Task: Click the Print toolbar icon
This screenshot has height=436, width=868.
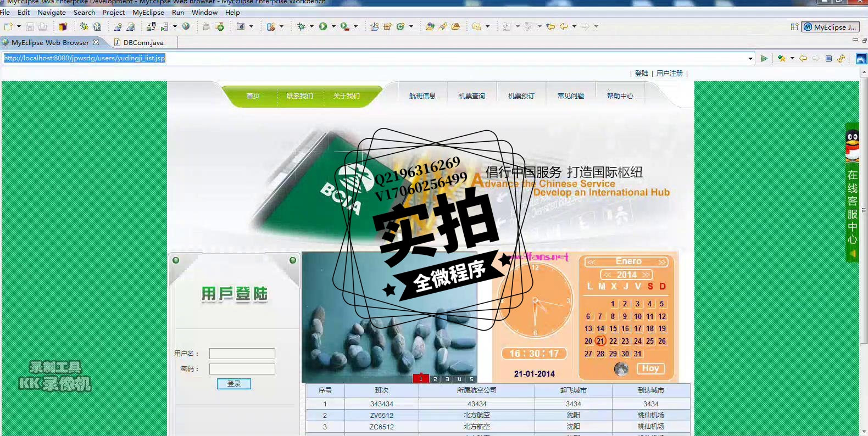Action: coord(42,26)
